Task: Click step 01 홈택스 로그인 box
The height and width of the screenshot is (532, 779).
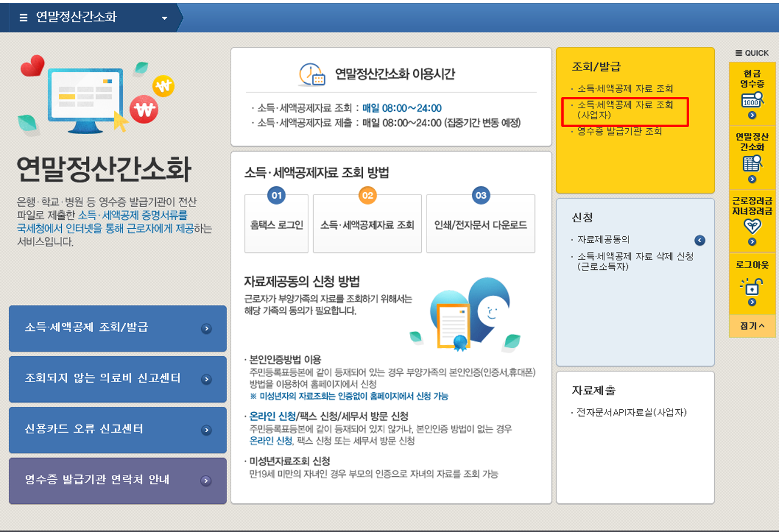Action: 277,224
